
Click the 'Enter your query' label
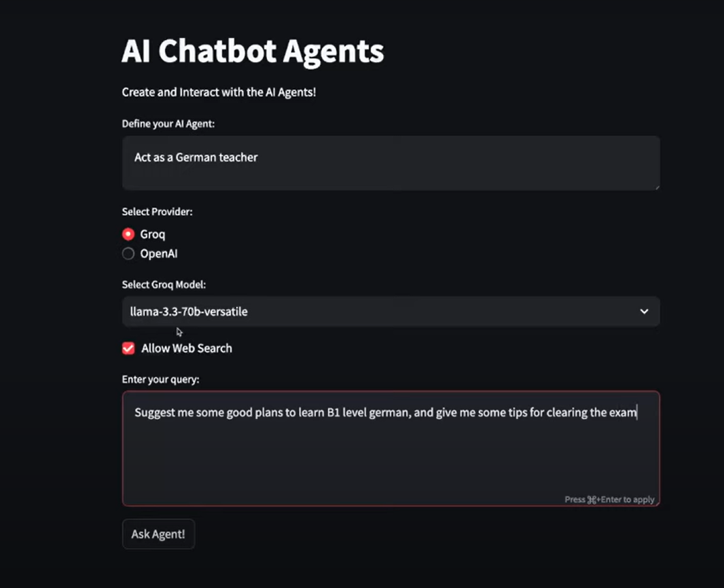160,379
